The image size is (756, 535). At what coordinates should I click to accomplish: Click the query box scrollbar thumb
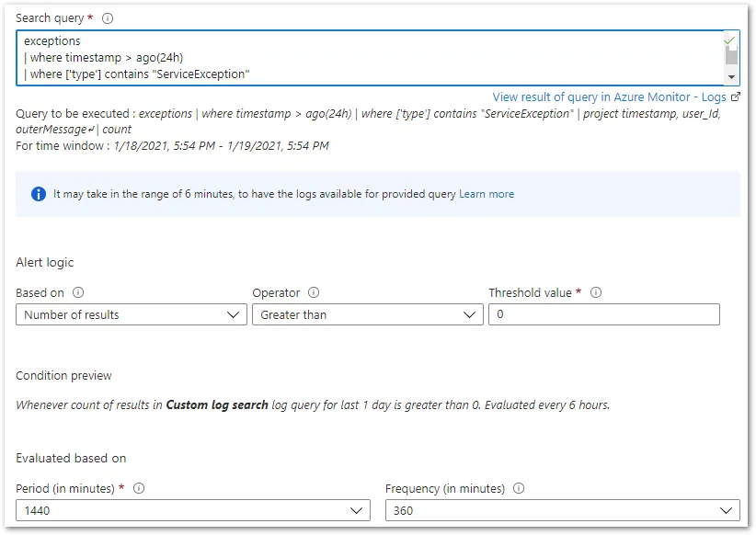[732, 55]
